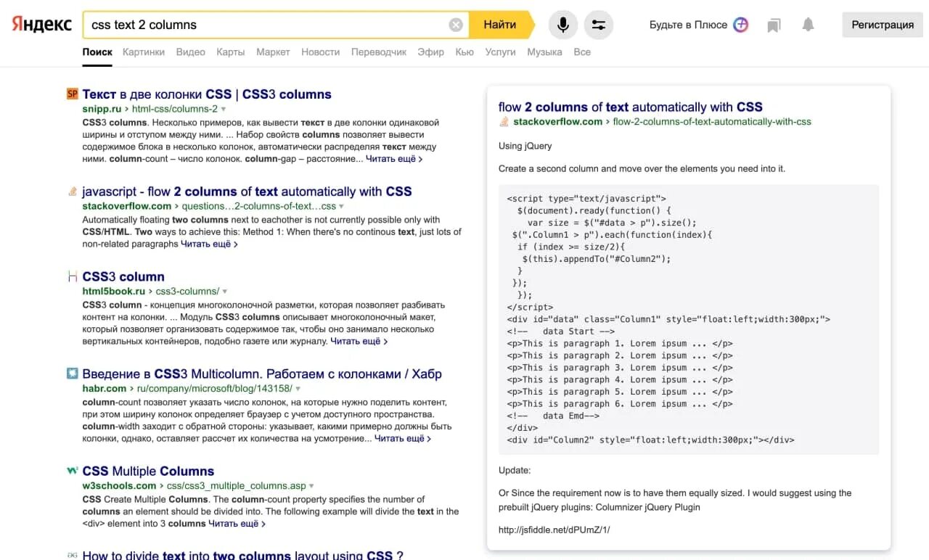The width and height of the screenshot is (929, 560).
Task: Expand the w3schools.com result options arrow
Action: [312, 486]
